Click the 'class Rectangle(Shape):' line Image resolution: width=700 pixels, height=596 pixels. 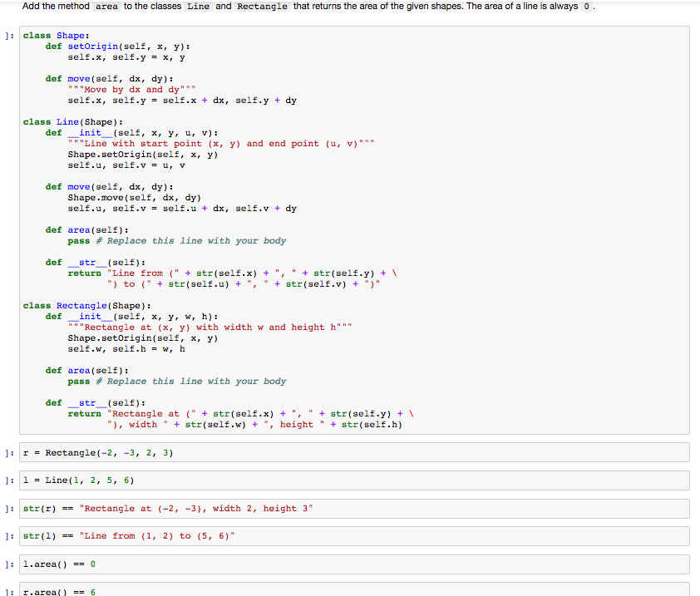pos(87,306)
